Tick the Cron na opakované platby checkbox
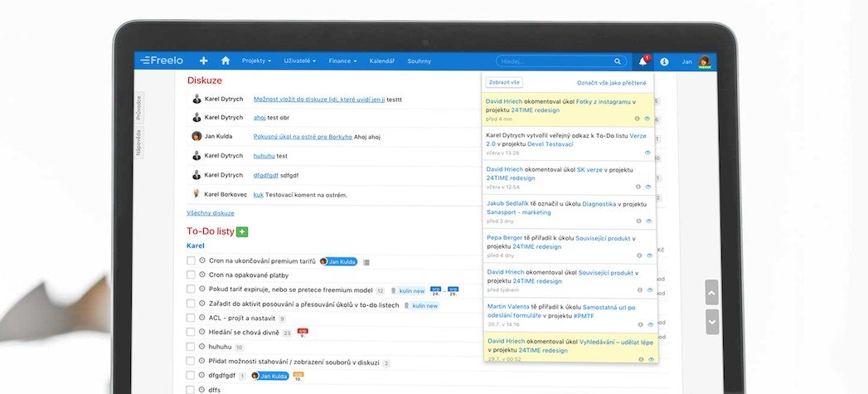Viewport: 868px width, 394px height. coord(191,275)
